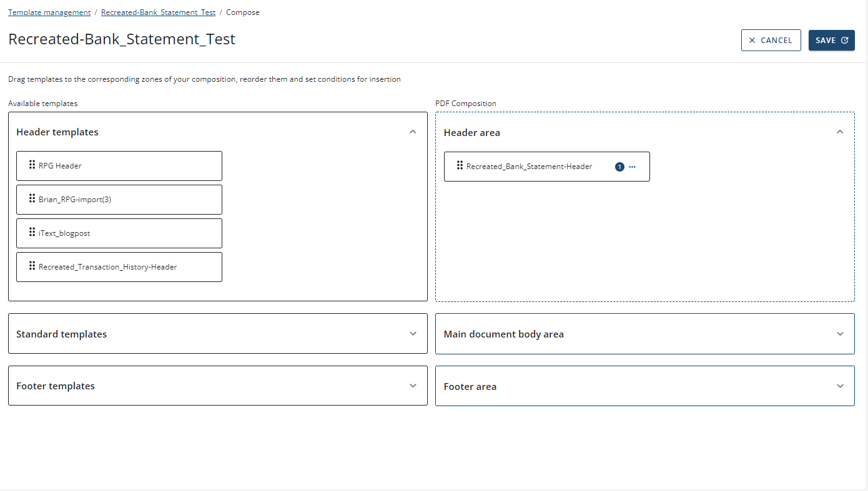
Task: Expand the Footer templates panel
Action: (412, 386)
